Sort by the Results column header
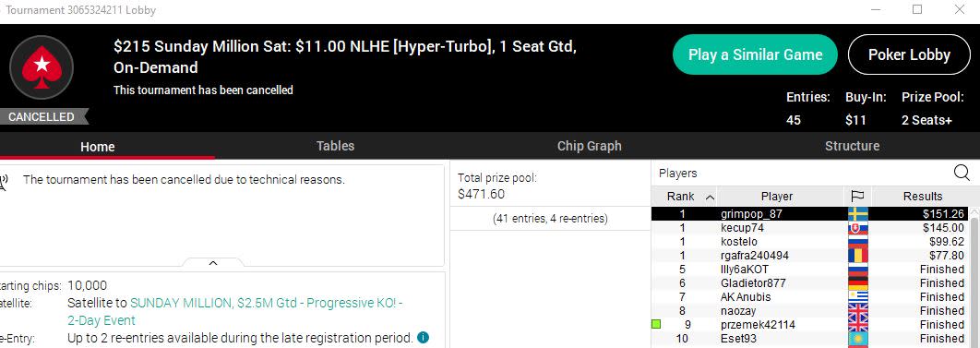 [922, 197]
